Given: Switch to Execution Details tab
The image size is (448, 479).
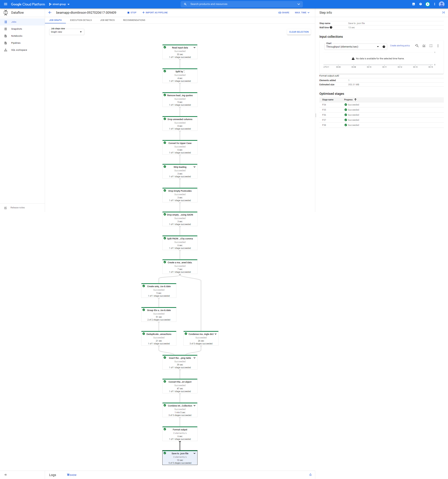Looking at the screenshot, I should pos(81,20).
